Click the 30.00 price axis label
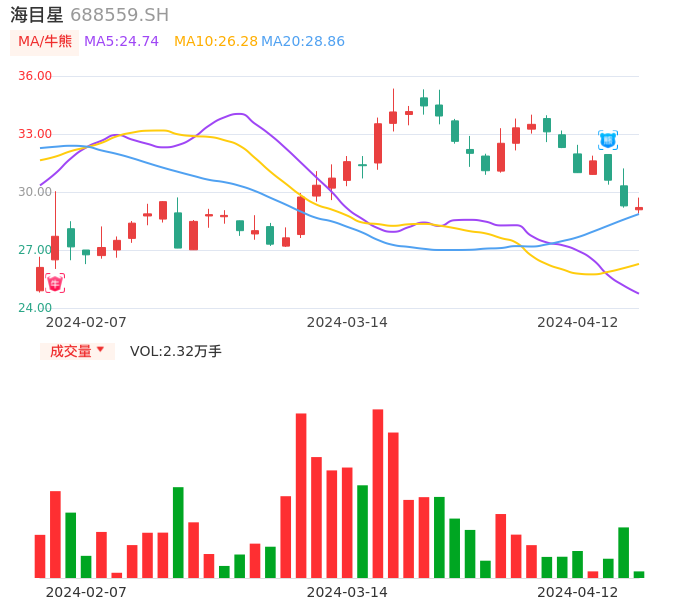This screenshot has height=606, width=686. coord(35,192)
